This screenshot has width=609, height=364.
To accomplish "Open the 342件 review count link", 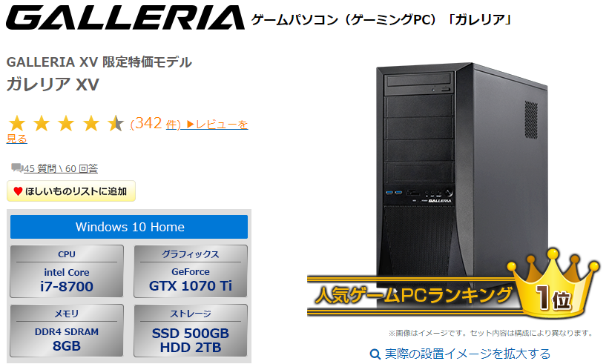I will [155, 123].
